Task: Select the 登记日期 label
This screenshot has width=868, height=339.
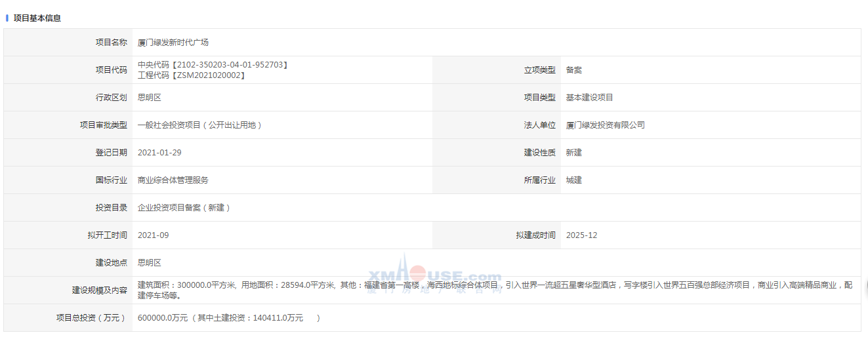Action: (112, 152)
